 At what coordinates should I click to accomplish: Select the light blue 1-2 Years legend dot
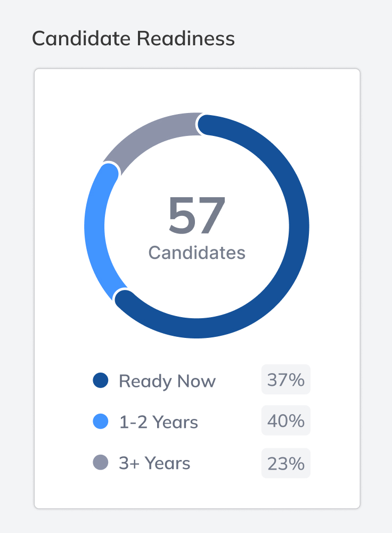point(101,421)
